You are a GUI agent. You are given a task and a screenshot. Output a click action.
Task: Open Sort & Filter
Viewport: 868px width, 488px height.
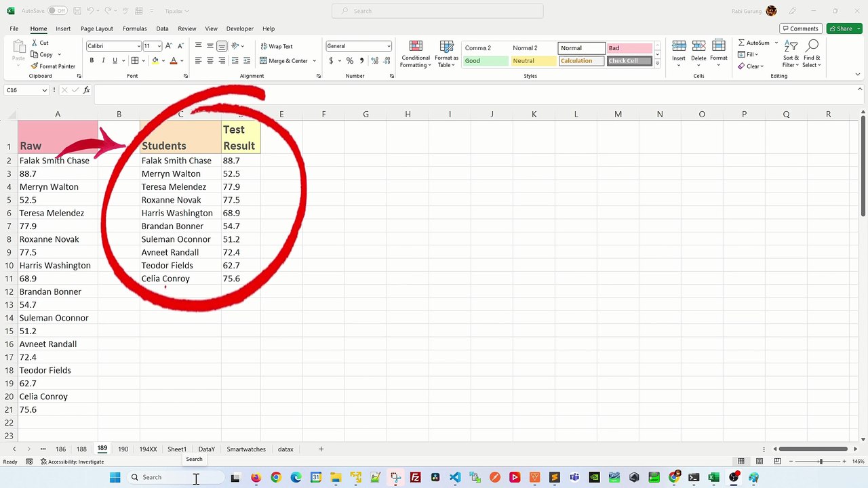point(791,54)
